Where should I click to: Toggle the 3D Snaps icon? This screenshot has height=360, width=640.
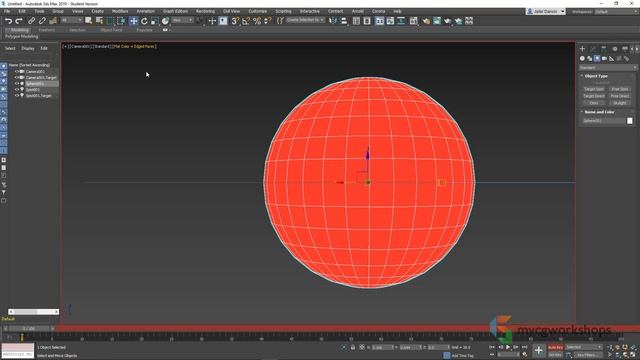[x=235, y=21]
